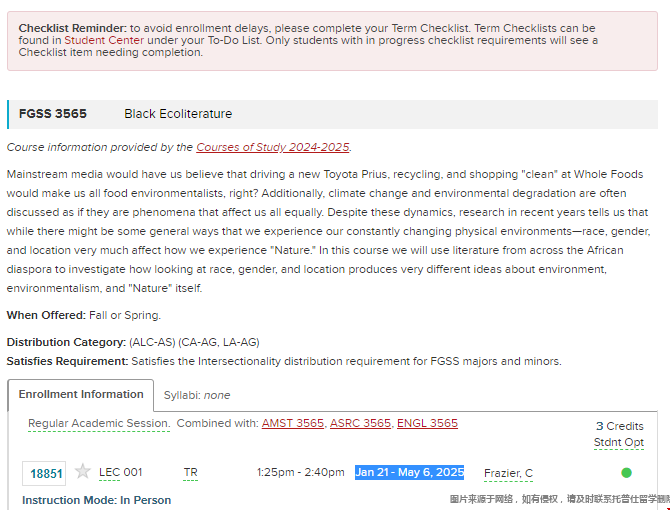Click class number 18851 box
This screenshot has width=670, height=510.
[x=44, y=473]
